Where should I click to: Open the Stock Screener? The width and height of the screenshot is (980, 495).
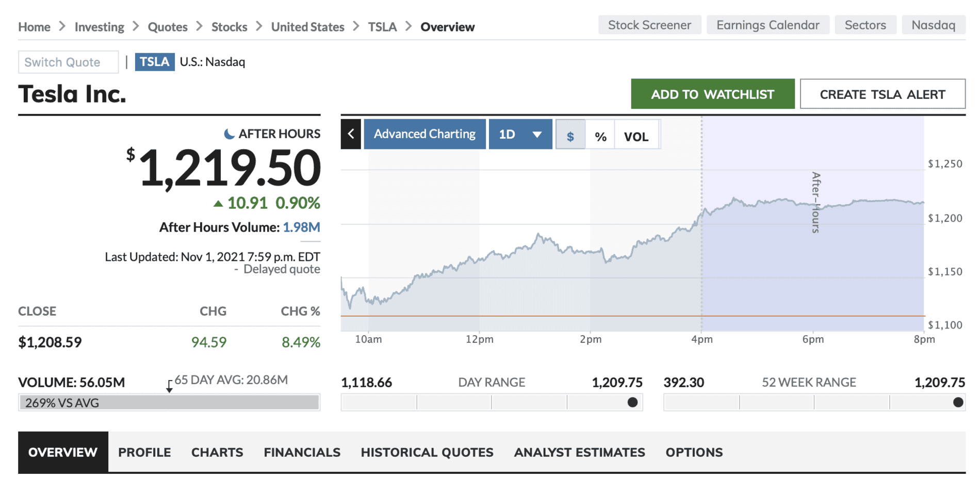click(x=649, y=24)
